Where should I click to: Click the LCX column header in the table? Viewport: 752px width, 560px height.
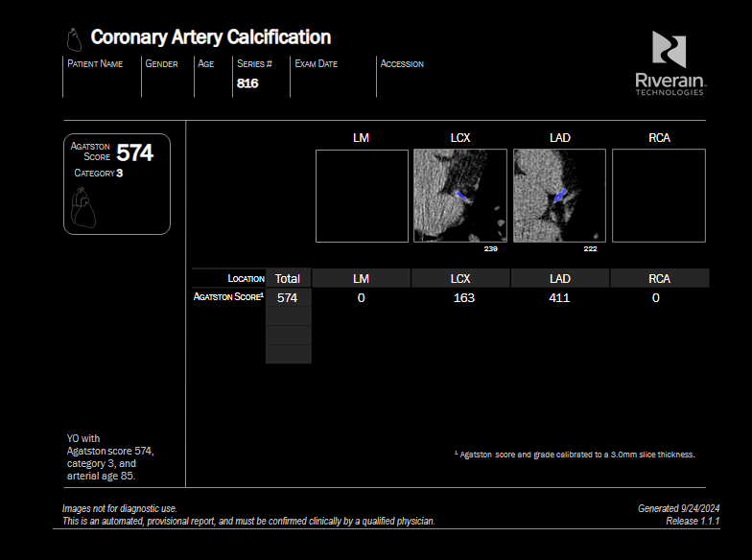tap(460, 278)
